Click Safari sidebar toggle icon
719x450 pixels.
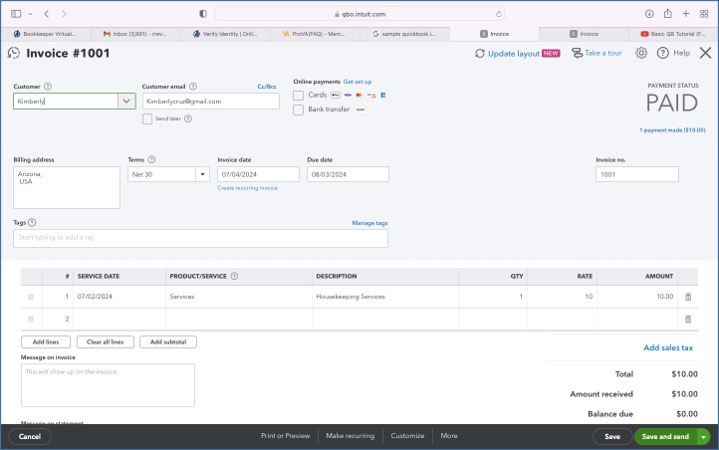coord(16,14)
